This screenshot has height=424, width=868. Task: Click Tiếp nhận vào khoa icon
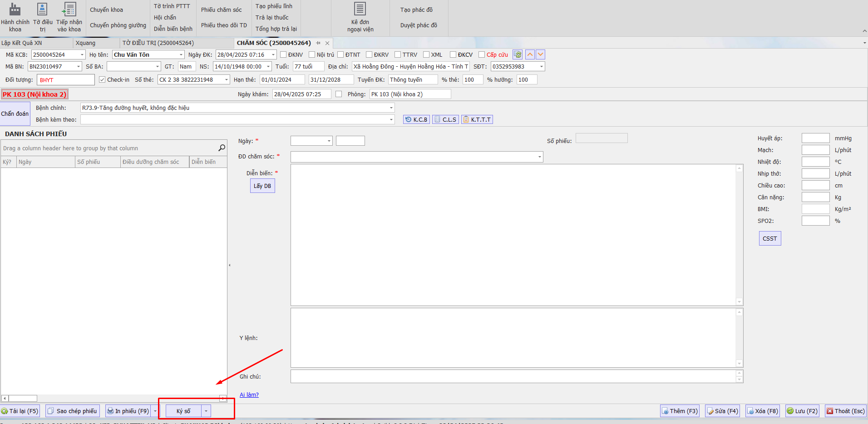click(x=69, y=10)
